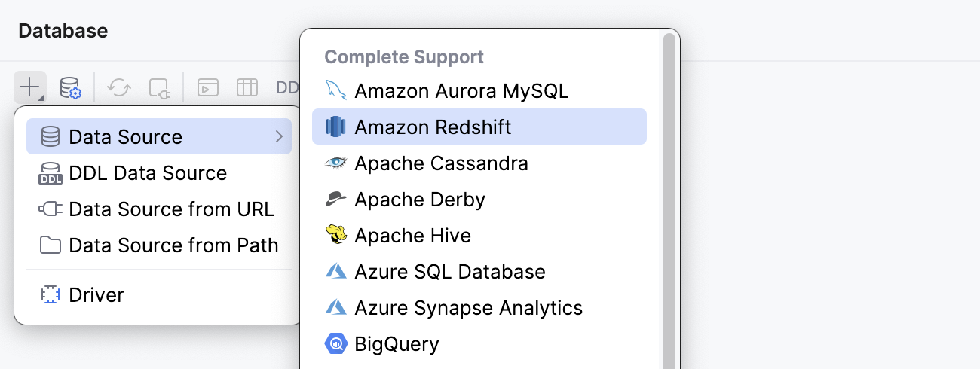Click the Deactivate (disconnect) toolbar icon

point(160,87)
